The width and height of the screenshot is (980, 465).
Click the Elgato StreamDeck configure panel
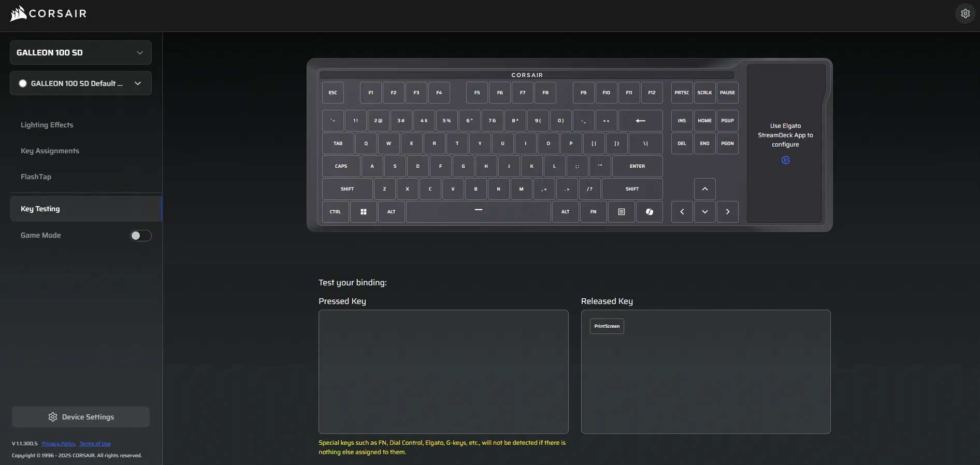(x=785, y=143)
